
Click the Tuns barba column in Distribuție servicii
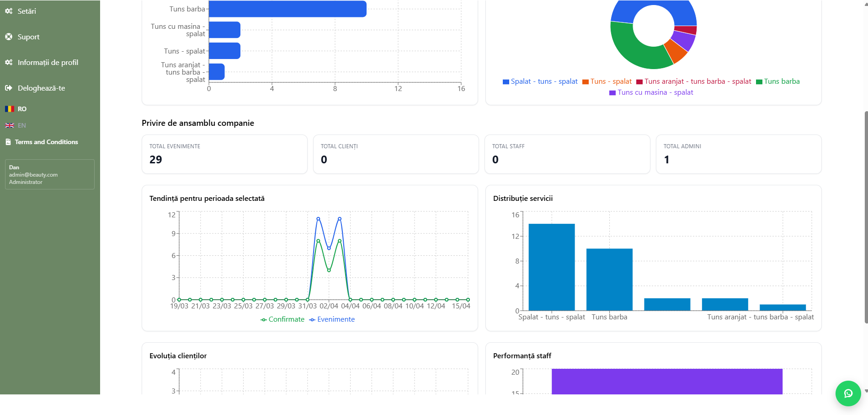tap(609, 280)
